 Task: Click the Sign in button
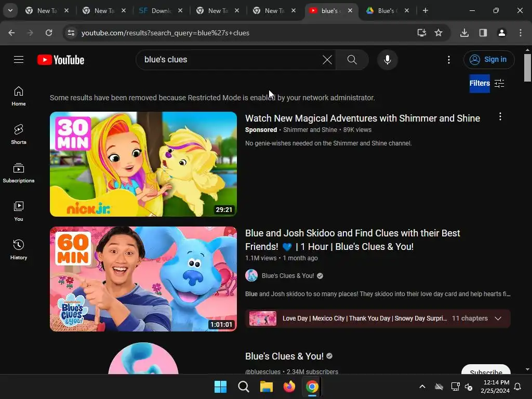488,60
